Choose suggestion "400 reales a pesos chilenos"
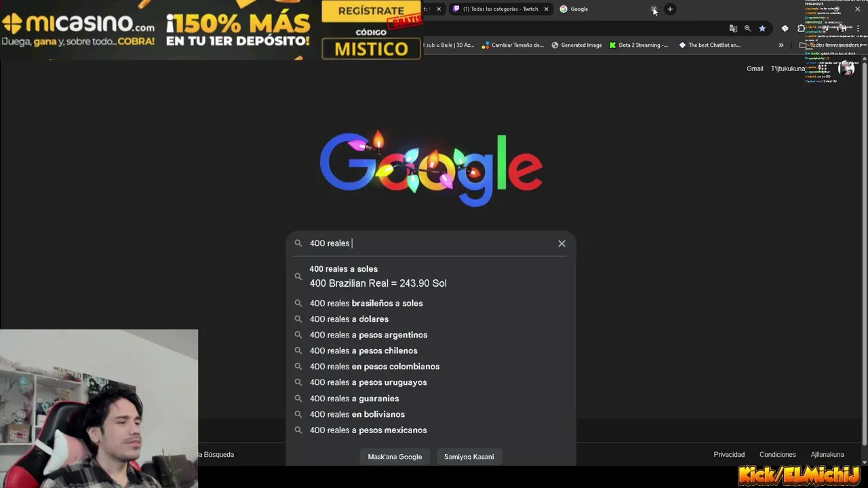868x488 pixels. [431, 350]
